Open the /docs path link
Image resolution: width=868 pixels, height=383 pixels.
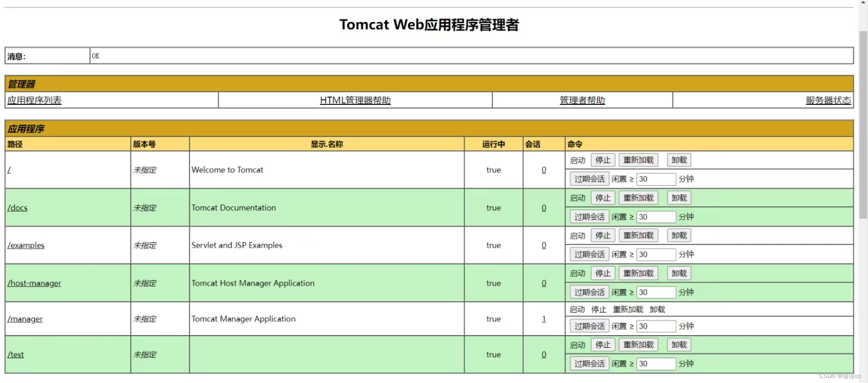(x=18, y=208)
